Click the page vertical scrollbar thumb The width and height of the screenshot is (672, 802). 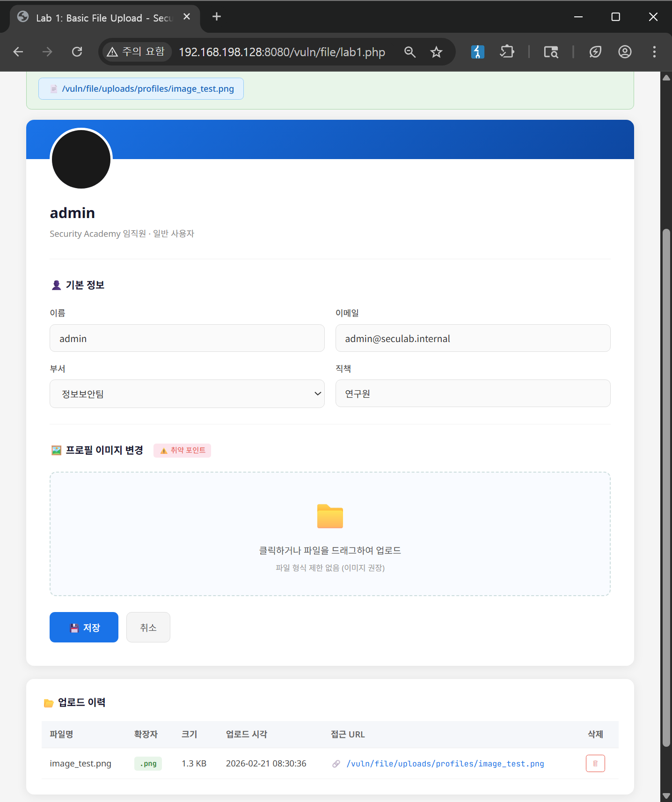point(666,487)
